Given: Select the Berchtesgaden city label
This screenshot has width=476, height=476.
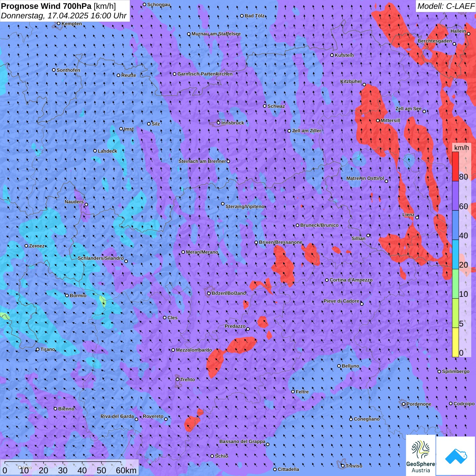Looking at the screenshot, I should tap(435, 41).
